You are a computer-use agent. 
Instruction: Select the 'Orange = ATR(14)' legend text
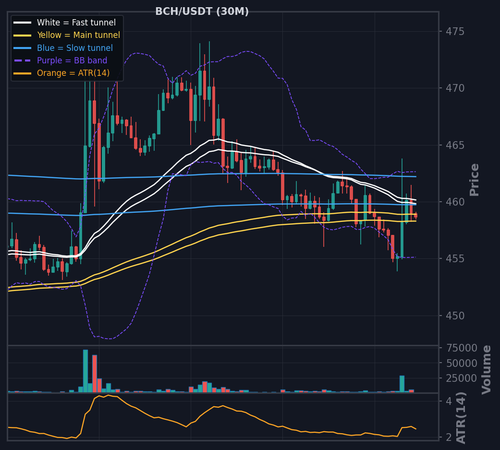click(x=73, y=73)
